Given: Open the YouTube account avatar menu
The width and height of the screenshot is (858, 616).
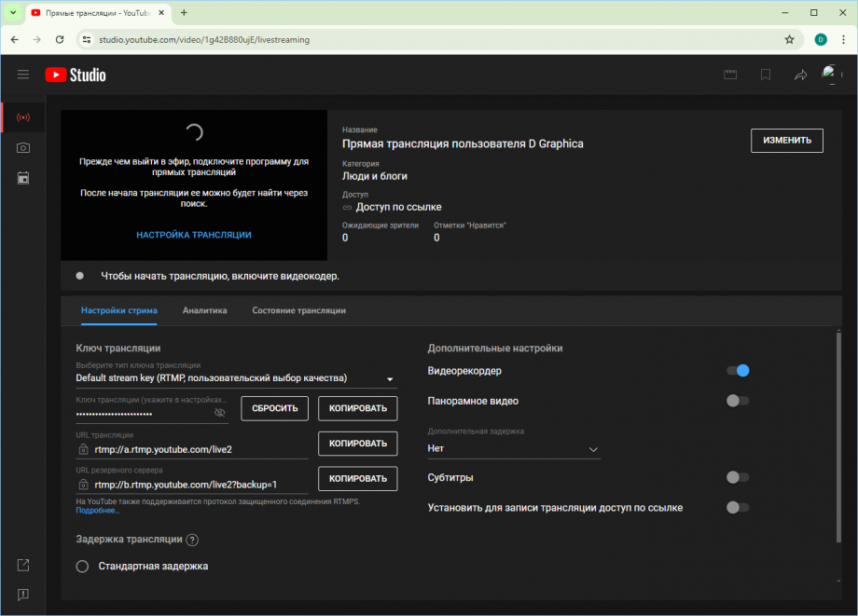Looking at the screenshot, I should (x=831, y=75).
